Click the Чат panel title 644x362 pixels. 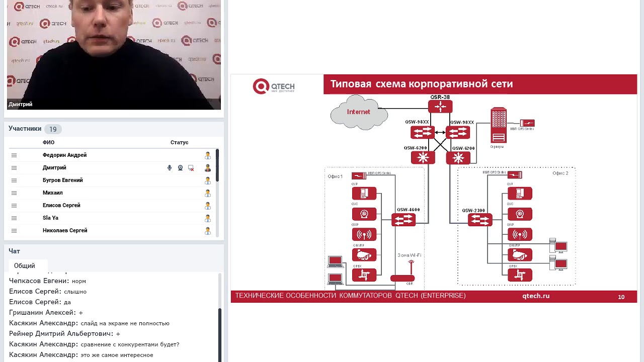tap(14, 251)
